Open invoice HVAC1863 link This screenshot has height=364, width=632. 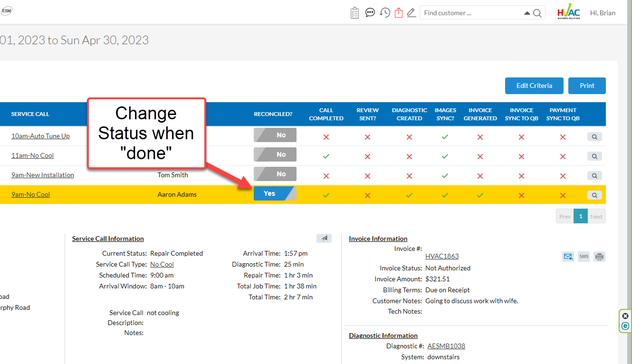coord(442,256)
